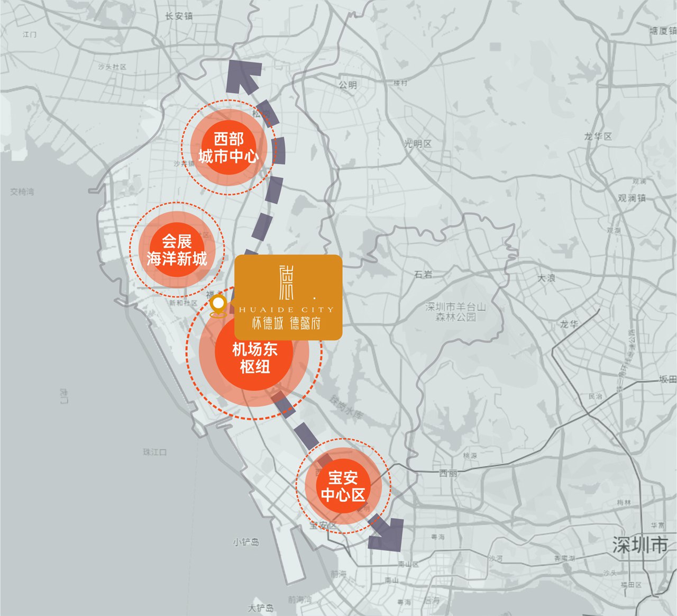Screen dimensions: 677x616
Task: Click the Huaide City logo emblem
Action: (x=286, y=283)
